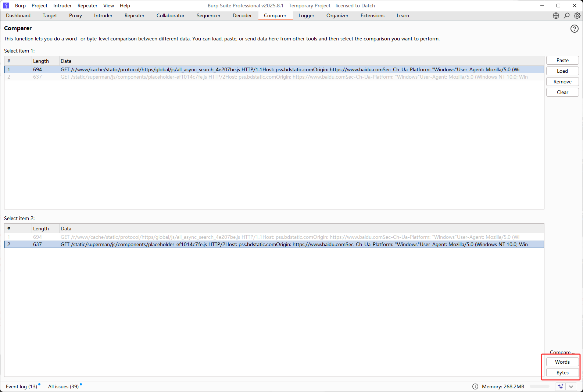Image resolution: width=583 pixels, height=392 pixels.
Task: Click the memory usage progress bar
Action: [x=540, y=386]
